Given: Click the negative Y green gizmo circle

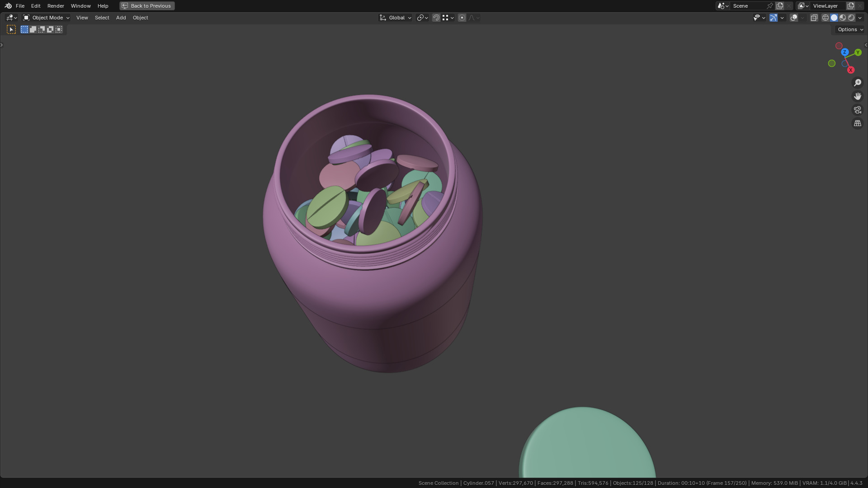Looking at the screenshot, I should (832, 64).
